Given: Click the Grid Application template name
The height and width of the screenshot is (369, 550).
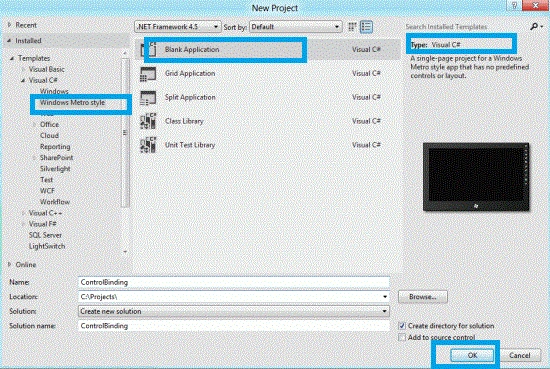Looking at the screenshot, I should pyautogui.click(x=190, y=73).
